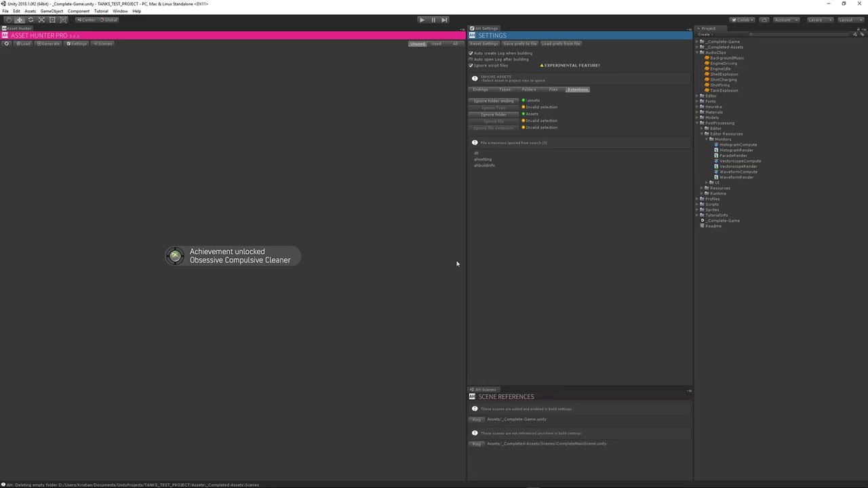Switch to the Types tab
868x488 pixels.
coord(505,89)
